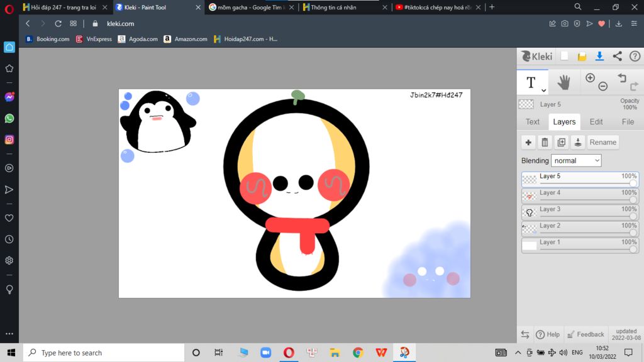Screen dimensions: 644x362
Task: Adjust Layer 5 opacity slider handle
Action: 633,183
